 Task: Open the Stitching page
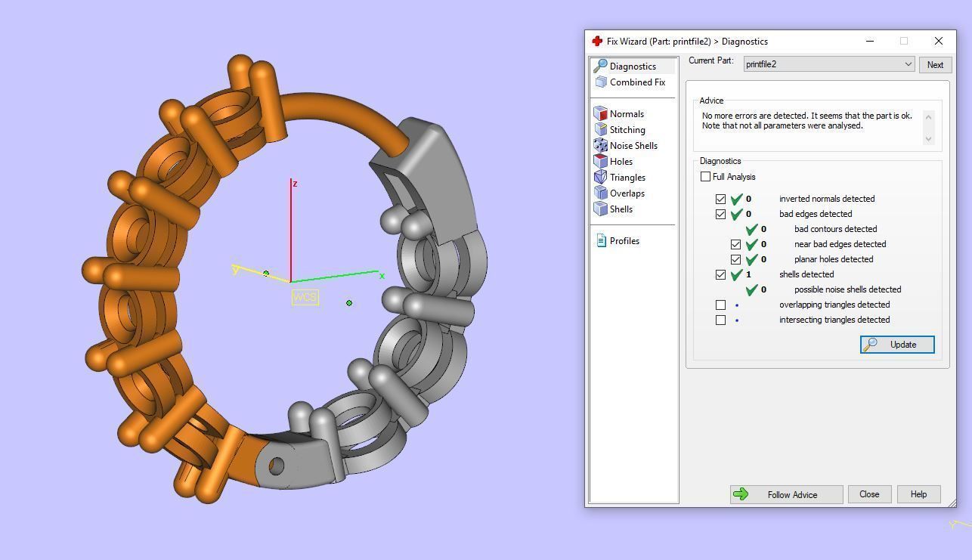click(x=627, y=130)
